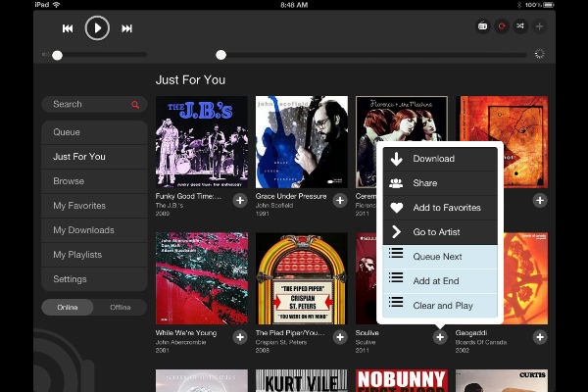Toggle shuffle mode icon

520,26
